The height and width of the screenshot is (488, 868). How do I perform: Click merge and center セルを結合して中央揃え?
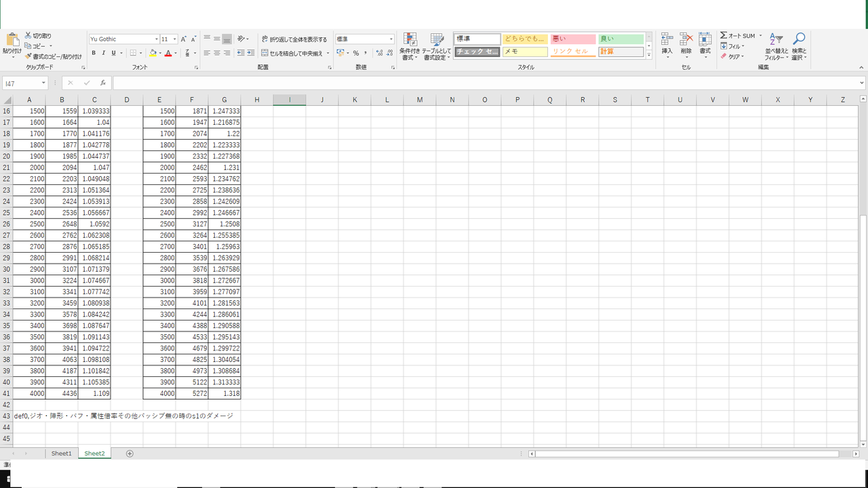292,53
